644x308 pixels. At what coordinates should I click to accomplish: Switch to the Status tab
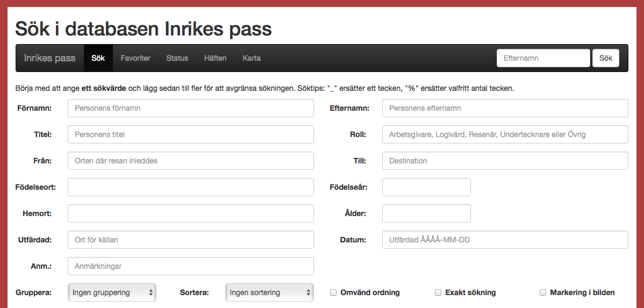177,58
